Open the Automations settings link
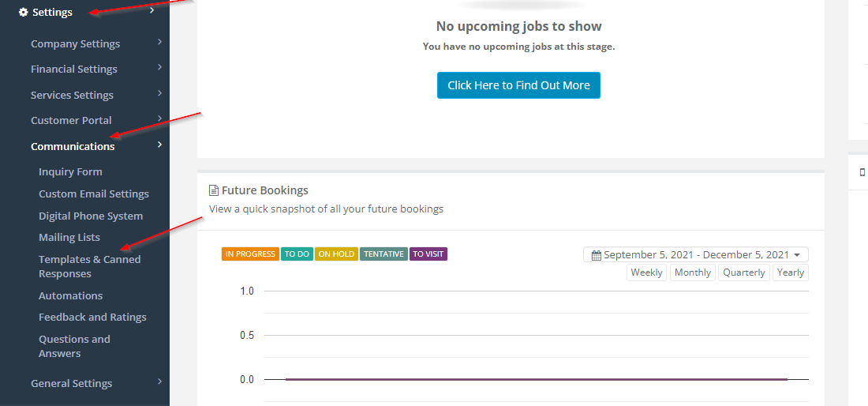 click(70, 295)
